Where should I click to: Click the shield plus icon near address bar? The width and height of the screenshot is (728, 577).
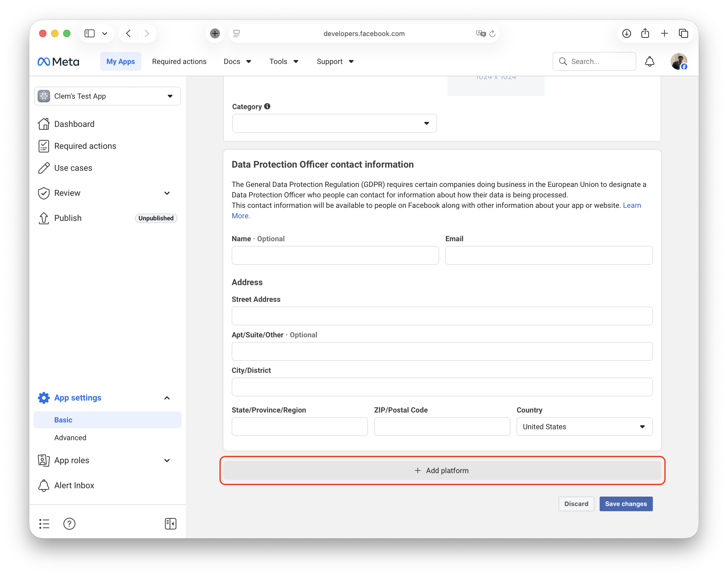coord(215,33)
